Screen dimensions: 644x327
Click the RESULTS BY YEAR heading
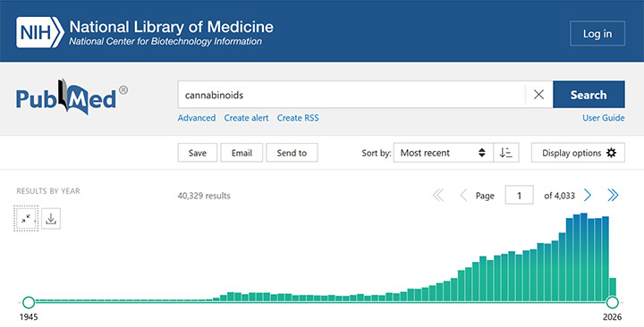pos(48,191)
